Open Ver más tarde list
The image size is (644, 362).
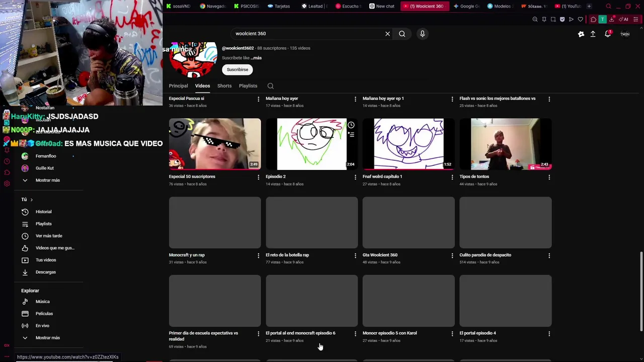[49, 236]
